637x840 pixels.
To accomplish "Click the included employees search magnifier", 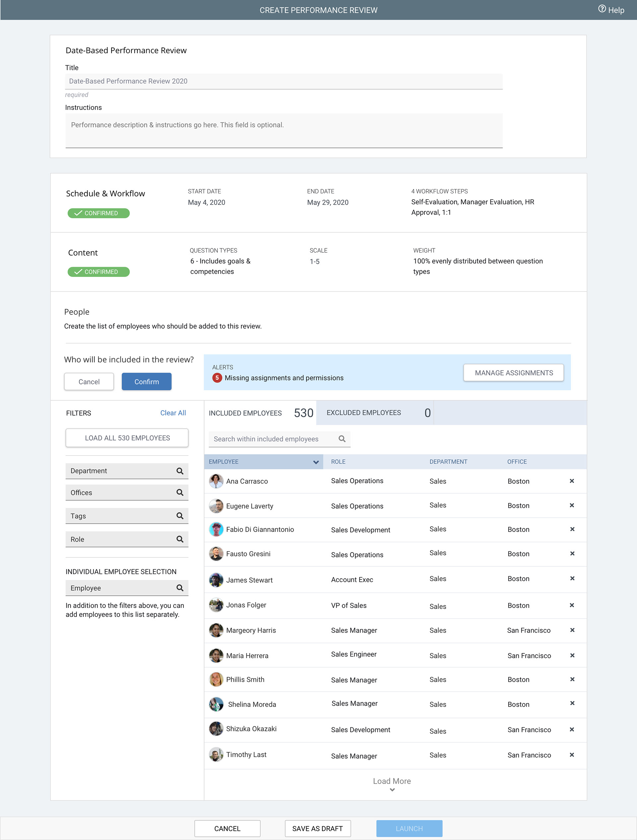I will coord(342,439).
